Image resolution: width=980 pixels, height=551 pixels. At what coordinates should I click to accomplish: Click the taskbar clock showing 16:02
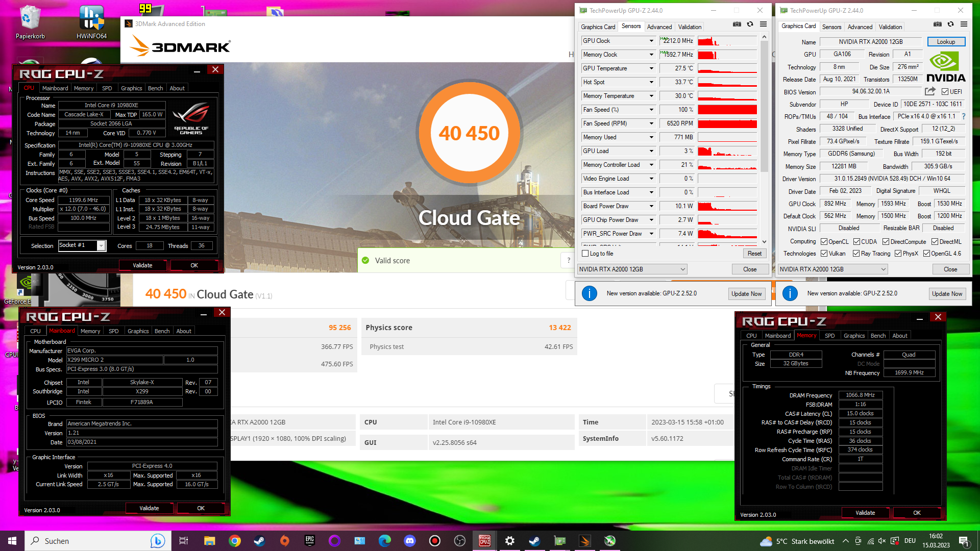(936, 541)
